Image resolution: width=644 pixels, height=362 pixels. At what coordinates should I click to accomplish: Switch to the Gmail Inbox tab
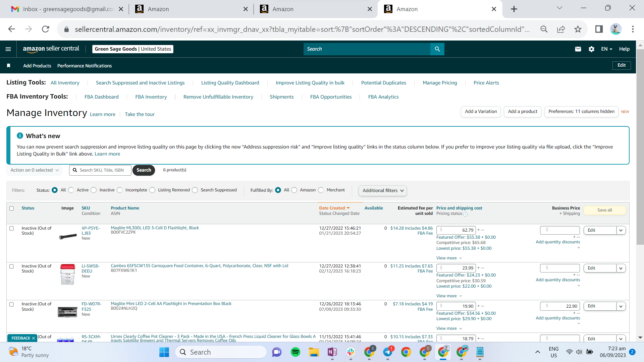(67, 9)
